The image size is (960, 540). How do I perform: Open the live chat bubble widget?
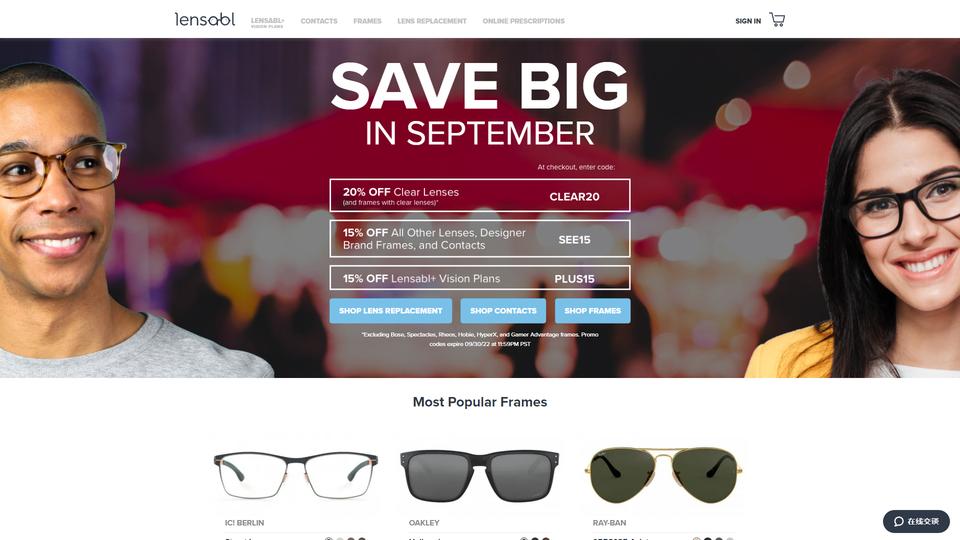pyautogui.click(x=916, y=521)
